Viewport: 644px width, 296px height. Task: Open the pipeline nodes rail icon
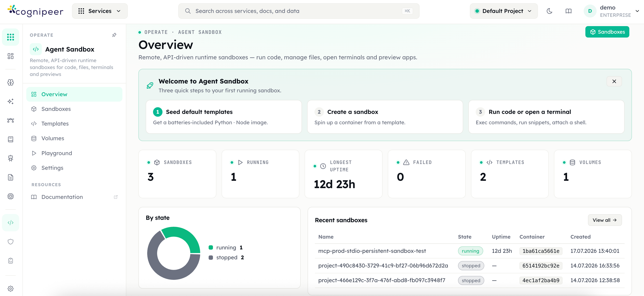pos(11,120)
